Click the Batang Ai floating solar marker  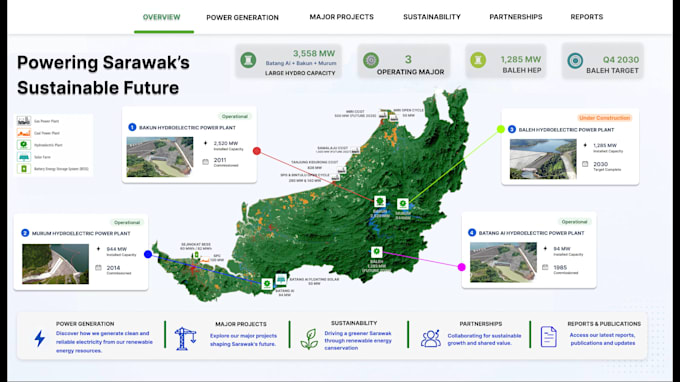click(x=281, y=279)
